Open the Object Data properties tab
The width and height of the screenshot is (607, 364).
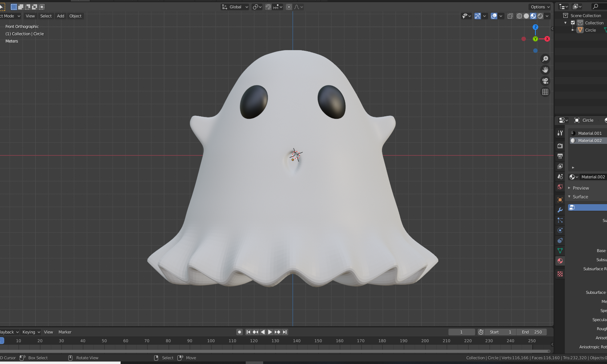coord(560,251)
